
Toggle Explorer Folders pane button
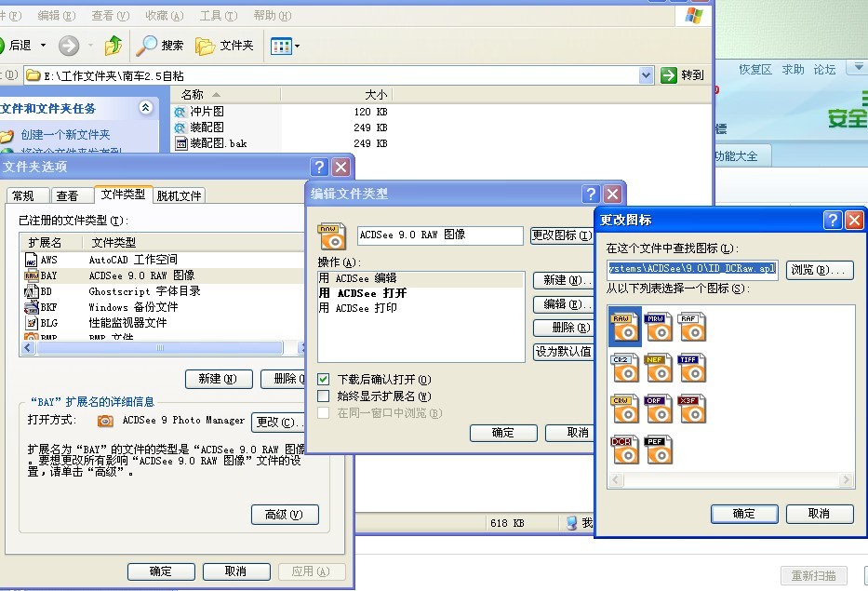(x=224, y=46)
